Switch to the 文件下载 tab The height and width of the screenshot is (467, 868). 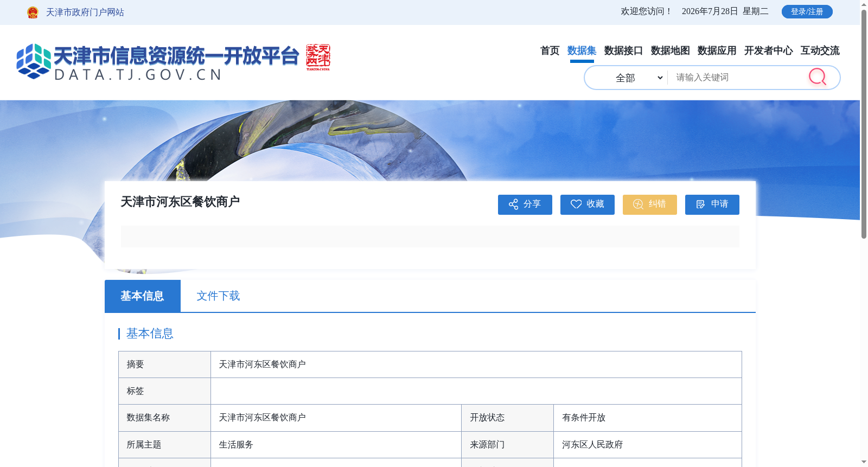pos(218,296)
